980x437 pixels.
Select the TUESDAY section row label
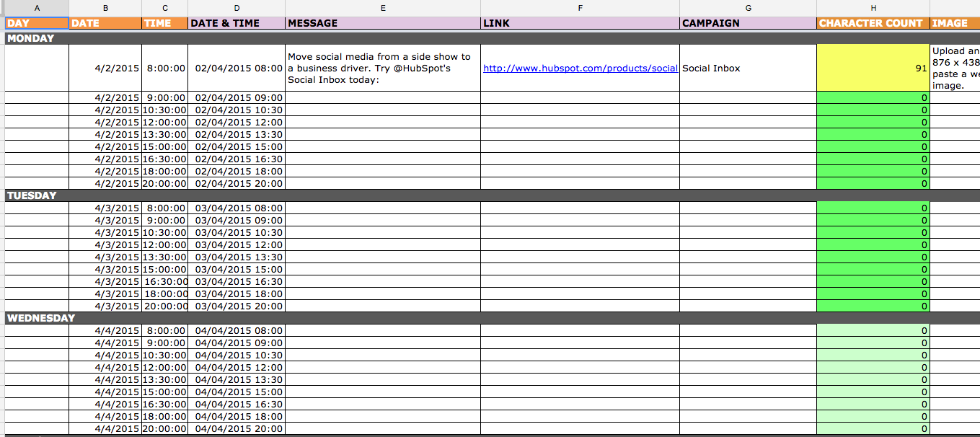pos(32,195)
